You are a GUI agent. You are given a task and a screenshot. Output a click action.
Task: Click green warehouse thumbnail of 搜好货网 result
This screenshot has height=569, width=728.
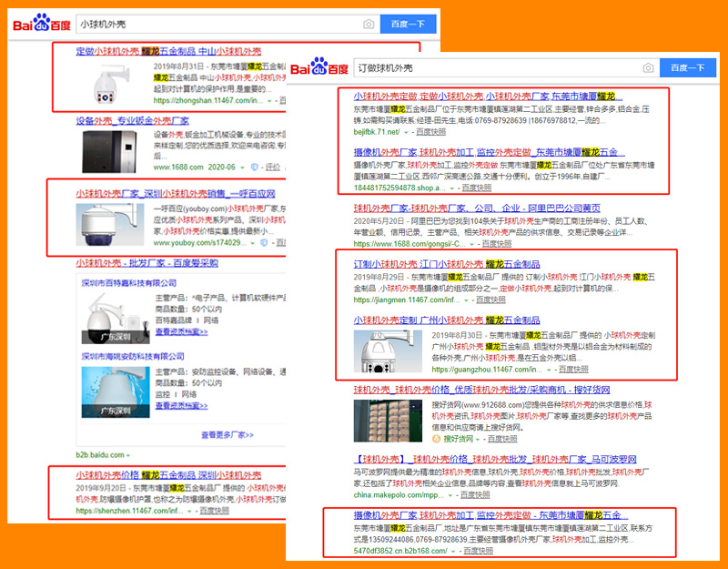(x=388, y=421)
